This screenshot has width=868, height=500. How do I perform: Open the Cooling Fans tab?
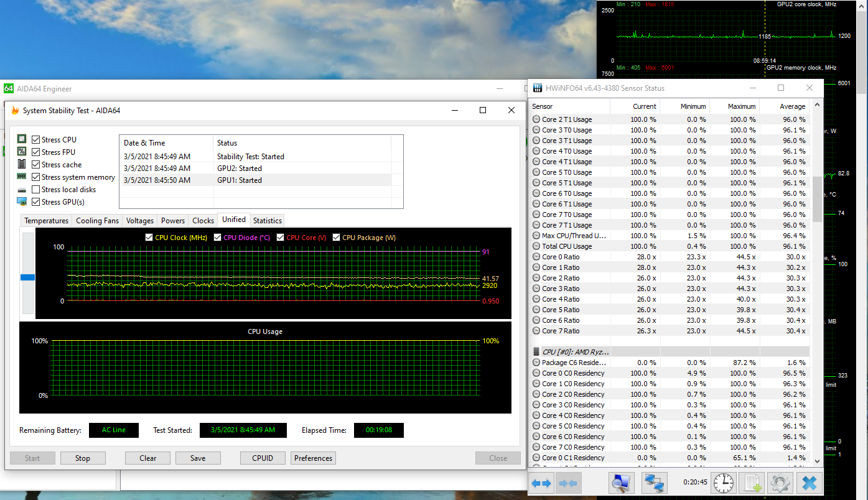tap(97, 221)
